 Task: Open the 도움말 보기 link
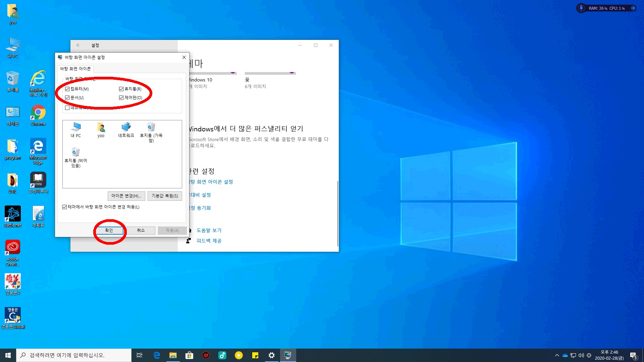(x=209, y=230)
